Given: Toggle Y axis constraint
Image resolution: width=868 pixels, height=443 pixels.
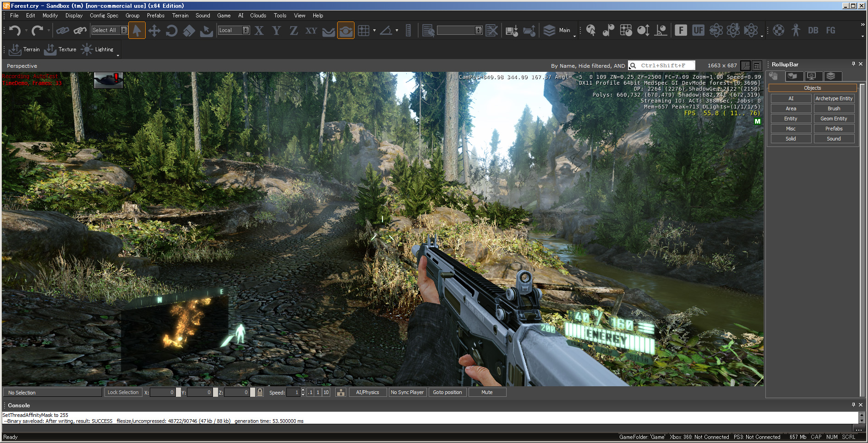Looking at the screenshot, I should tap(276, 31).
